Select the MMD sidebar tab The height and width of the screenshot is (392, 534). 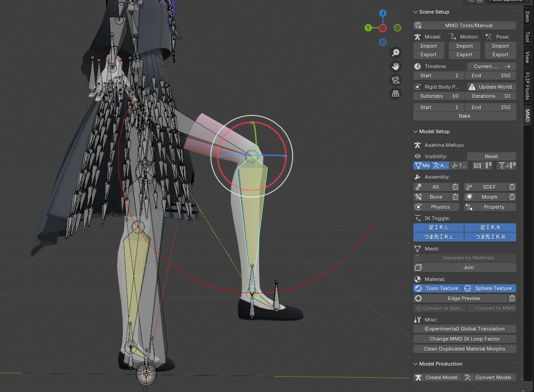click(x=527, y=115)
